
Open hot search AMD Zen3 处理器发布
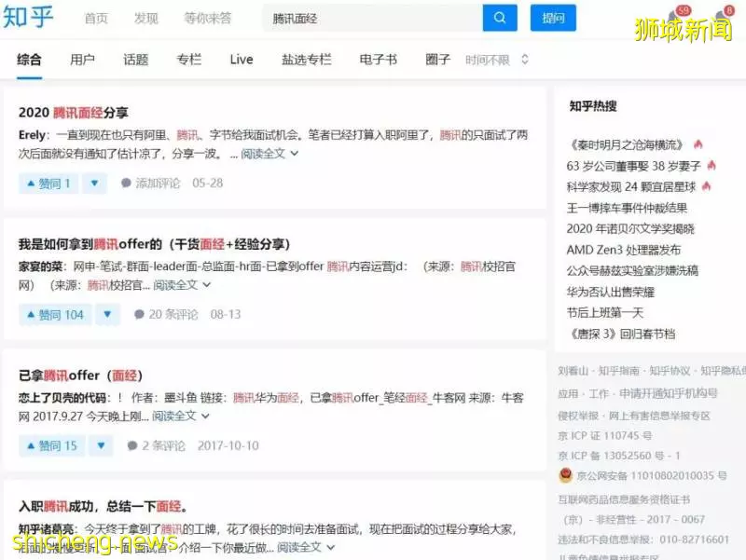point(623,250)
